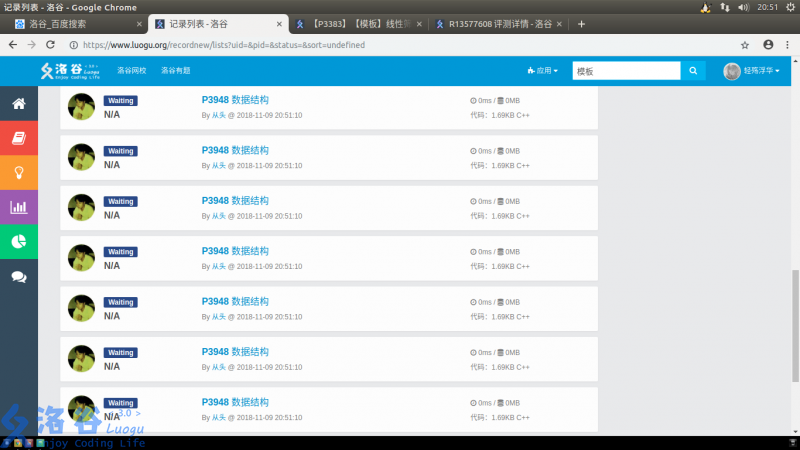Open 洛谷有题 link in the header
The height and width of the screenshot is (450, 800).
coord(176,71)
